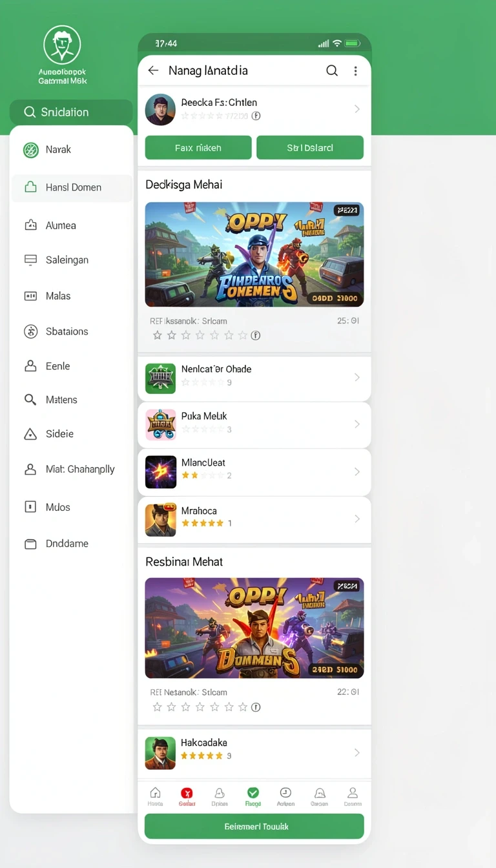The width and height of the screenshot is (496, 868).
Task: Click the Faix niaken button
Action: 198,147
